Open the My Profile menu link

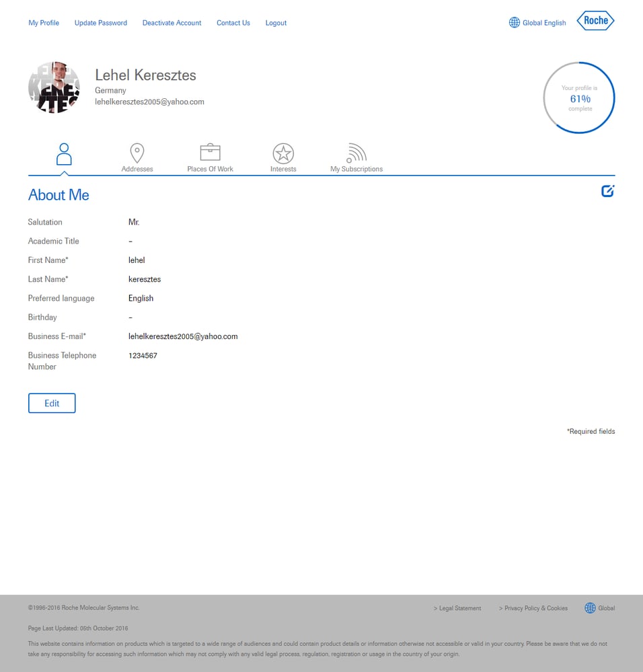click(44, 23)
